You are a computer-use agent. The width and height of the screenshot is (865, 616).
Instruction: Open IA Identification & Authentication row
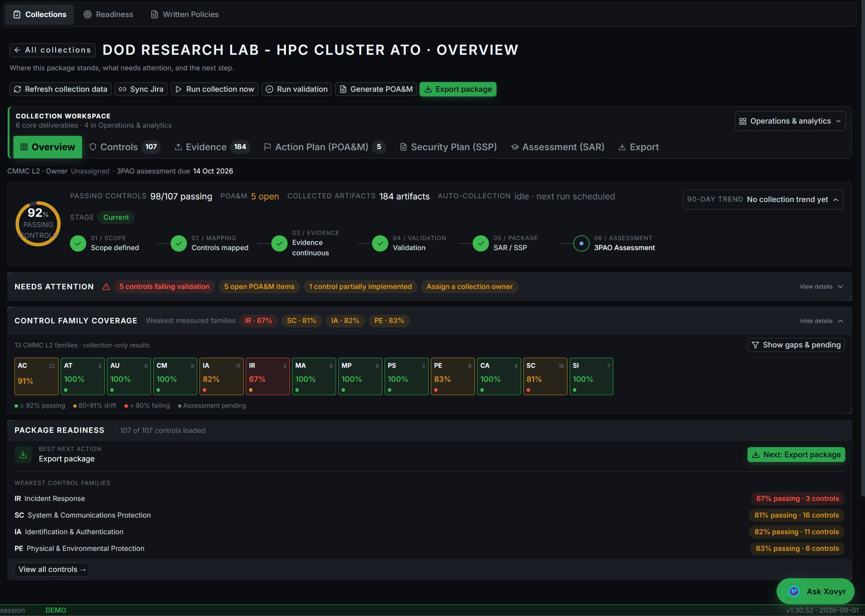pos(429,532)
